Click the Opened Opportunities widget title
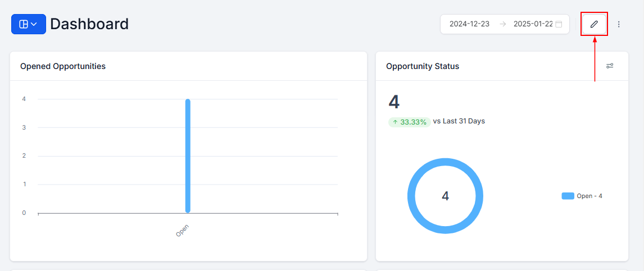 tap(63, 66)
